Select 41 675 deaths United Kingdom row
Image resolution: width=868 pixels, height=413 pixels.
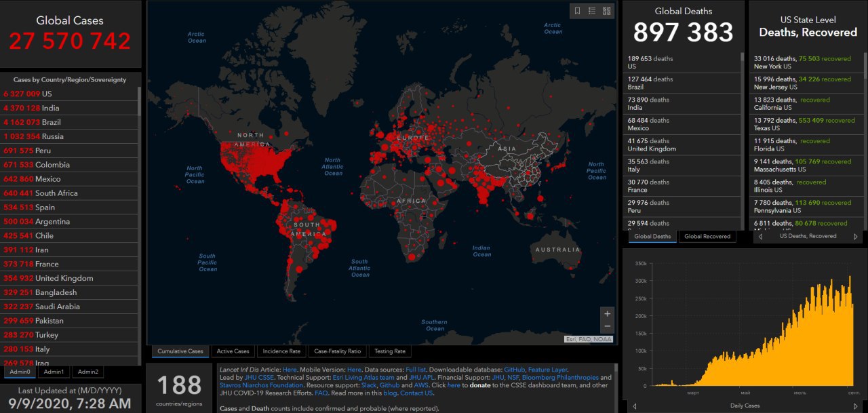coord(682,144)
